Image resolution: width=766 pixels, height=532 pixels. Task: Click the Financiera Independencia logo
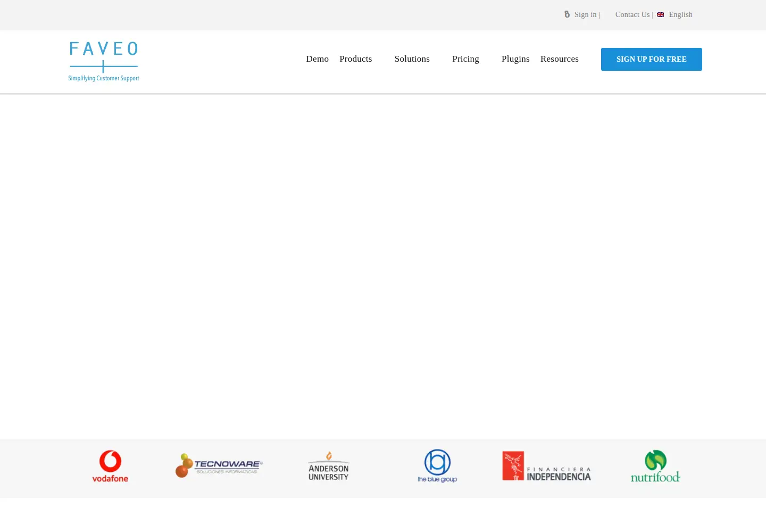[546, 466]
